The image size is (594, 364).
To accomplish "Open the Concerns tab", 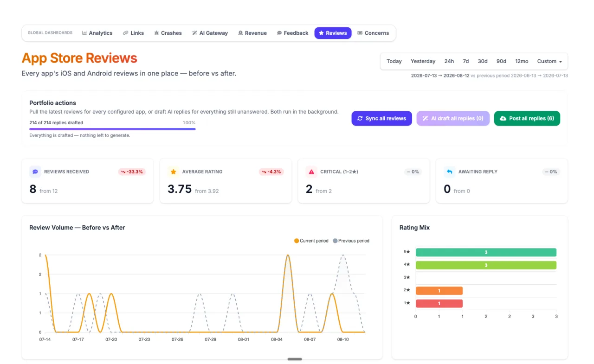I will coord(373,33).
